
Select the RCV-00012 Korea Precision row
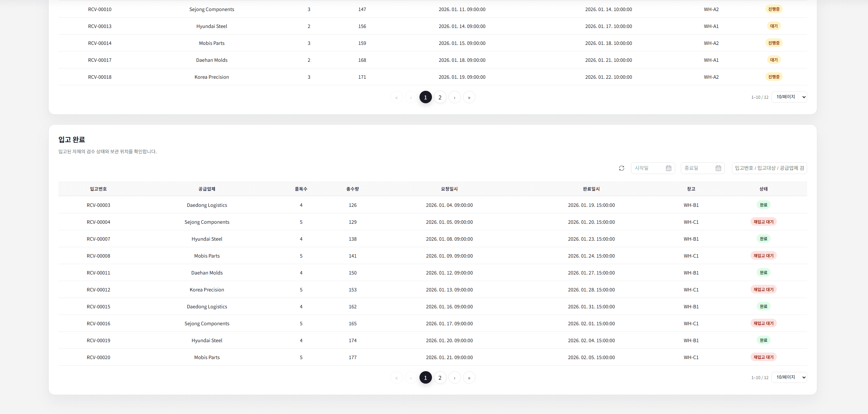207,290
